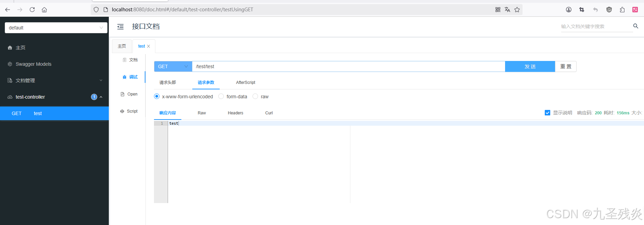644x225 pixels.
Task: Reload the page with the refresh icon
Action: 32,10
